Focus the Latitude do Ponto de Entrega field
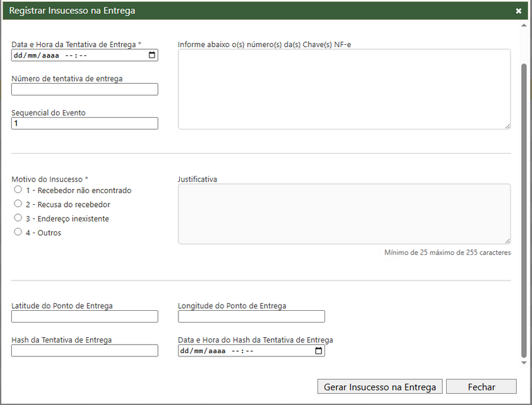532x405 pixels. coord(84,316)
